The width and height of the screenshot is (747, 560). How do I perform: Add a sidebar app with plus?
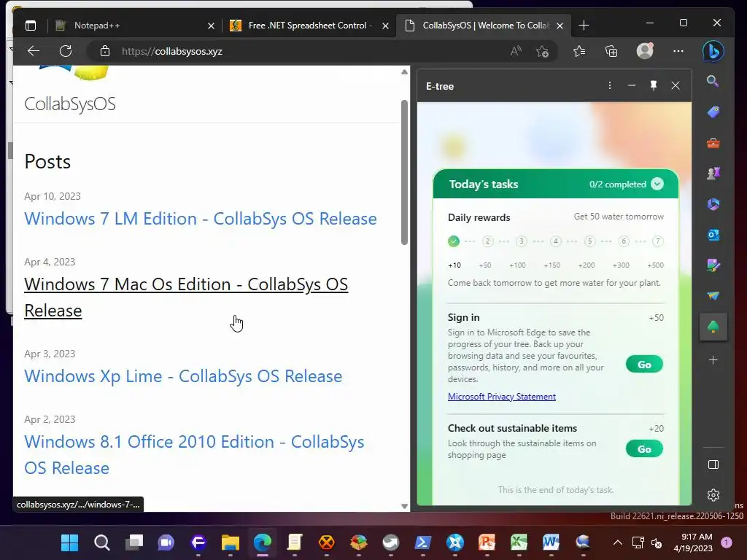pos(713,360)
